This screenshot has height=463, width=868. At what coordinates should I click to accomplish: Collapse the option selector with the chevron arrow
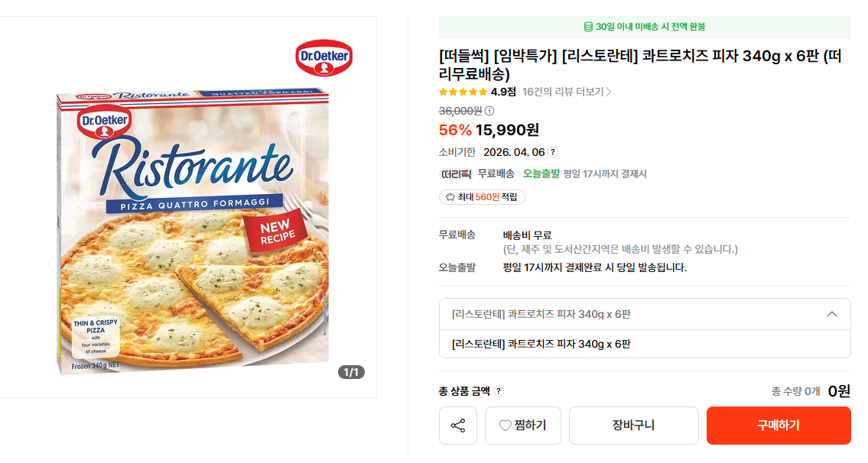832,314
